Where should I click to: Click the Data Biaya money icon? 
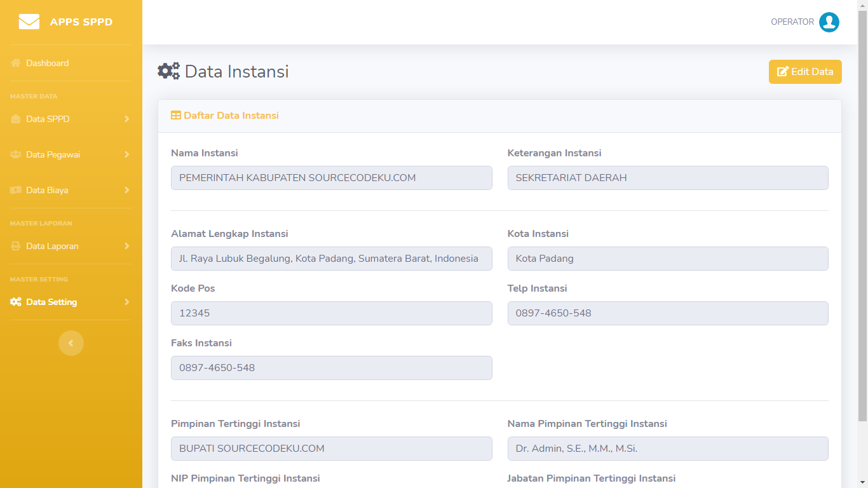pos(16,190)
